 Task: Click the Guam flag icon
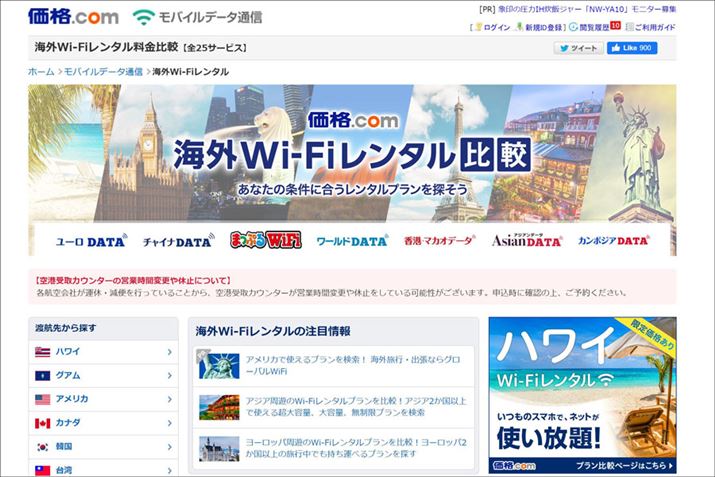pos(42,376)
